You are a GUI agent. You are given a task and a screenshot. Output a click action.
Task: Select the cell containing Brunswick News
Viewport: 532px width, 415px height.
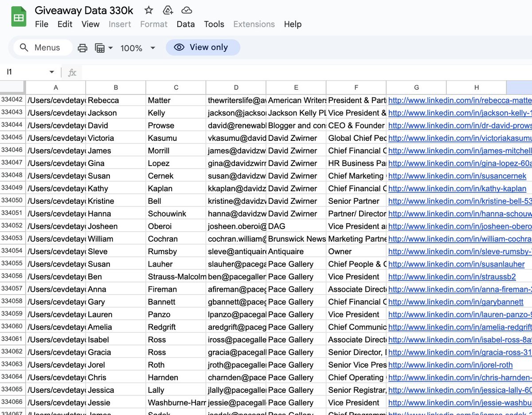296,239
